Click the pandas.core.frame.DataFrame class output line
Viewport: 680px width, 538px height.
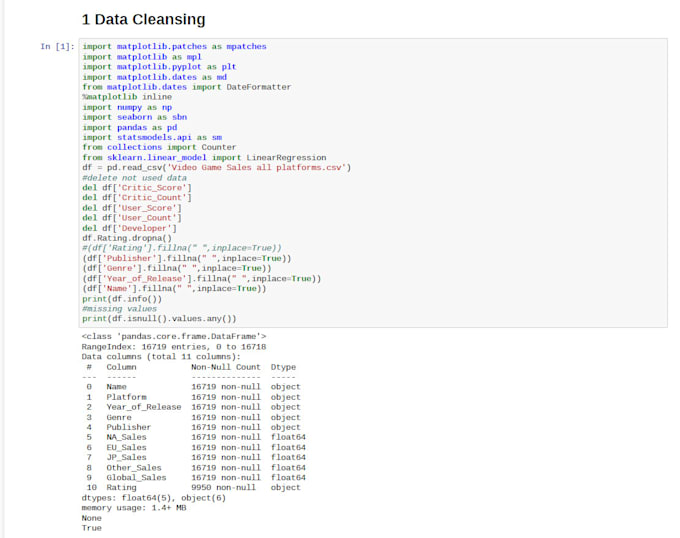[x=174, y=336]
